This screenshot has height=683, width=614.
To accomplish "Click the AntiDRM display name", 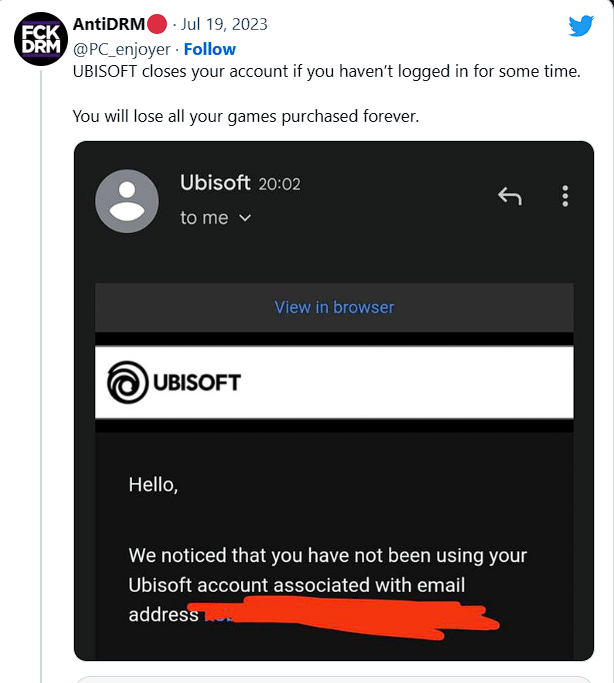I will 109,24.
